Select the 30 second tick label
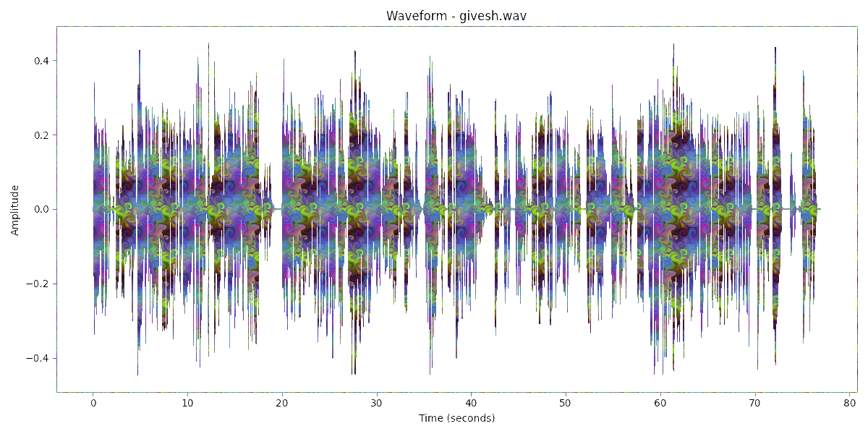Viewport: 868px width, 434px height. [377, 403]
